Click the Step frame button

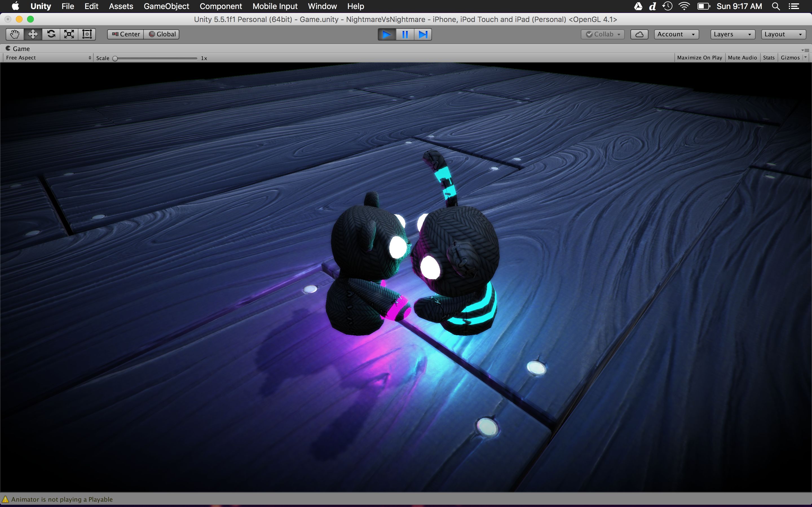[x=423, y=35]
